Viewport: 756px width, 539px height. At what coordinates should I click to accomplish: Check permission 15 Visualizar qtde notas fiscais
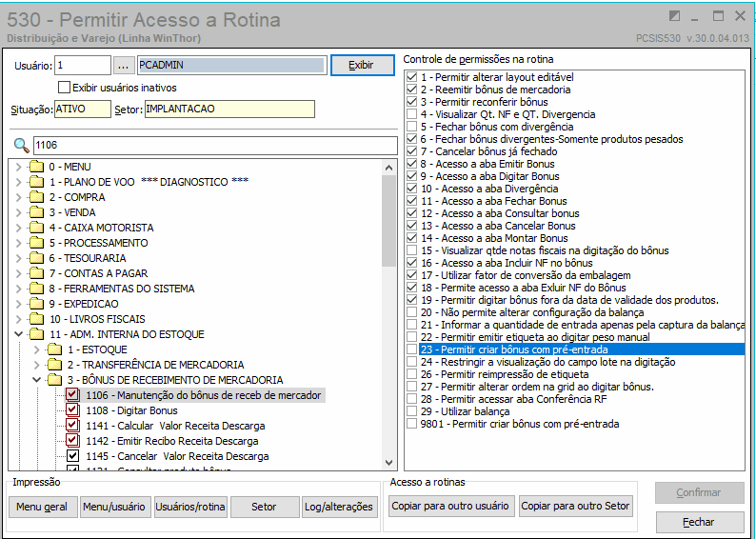pyautogui.click(x=411, y=250)
